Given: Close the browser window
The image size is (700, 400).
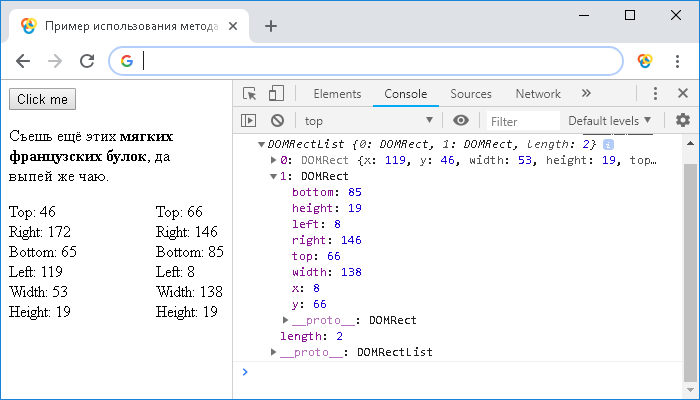Looking at the screenshot, I should tap(676, 16).
